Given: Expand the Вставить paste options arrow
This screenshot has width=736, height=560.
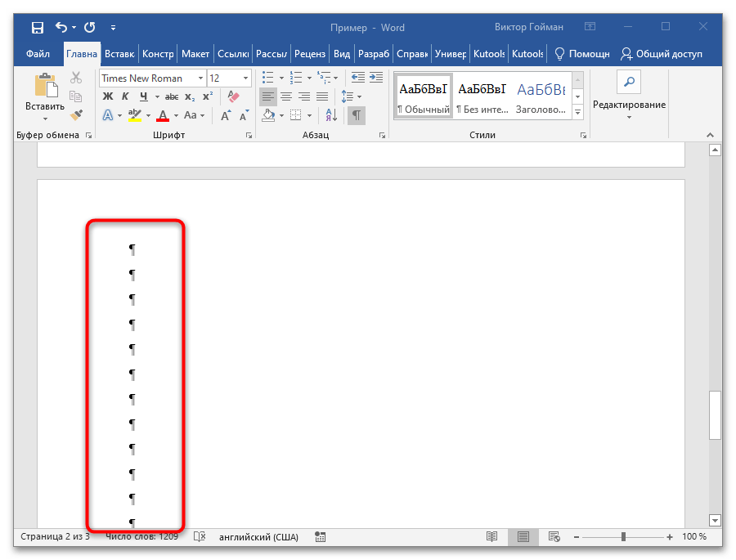Looking at the screenshot, I should coord(45,119).
